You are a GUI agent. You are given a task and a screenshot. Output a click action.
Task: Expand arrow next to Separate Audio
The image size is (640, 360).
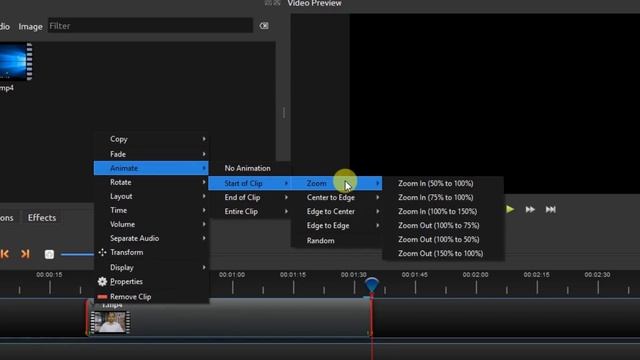[204, 238]
